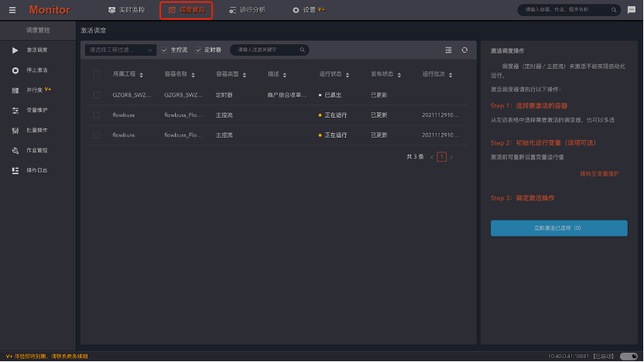Tick the select-all checkbox in table header
This screenshot has width=644, height=362.
(97, 74)
